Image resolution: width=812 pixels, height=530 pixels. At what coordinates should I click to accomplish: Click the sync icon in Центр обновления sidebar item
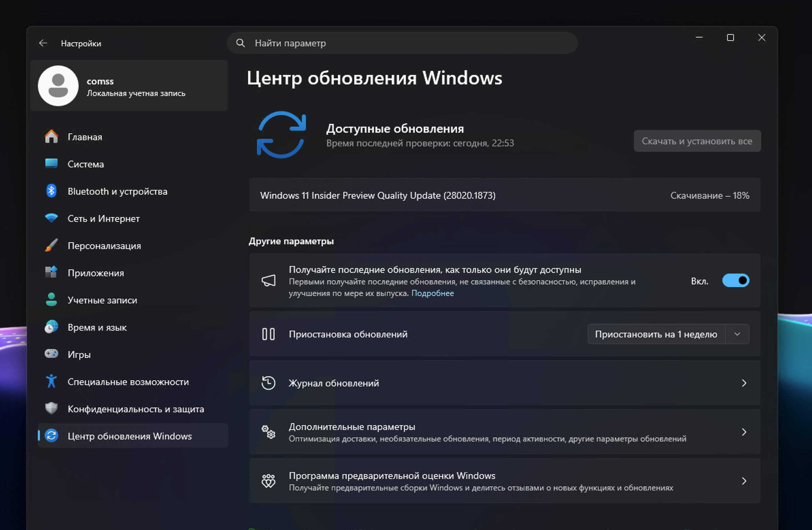pyautogui.click(x=51, y=435)
